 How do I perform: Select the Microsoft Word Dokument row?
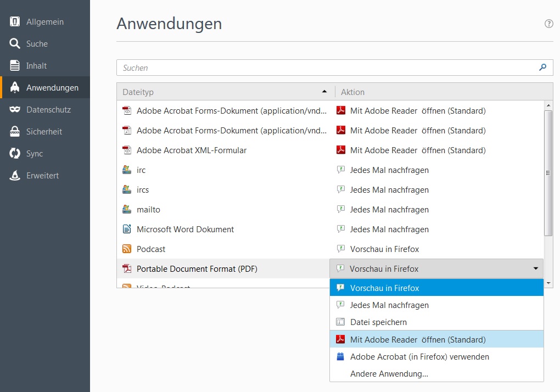click(330, 229)
